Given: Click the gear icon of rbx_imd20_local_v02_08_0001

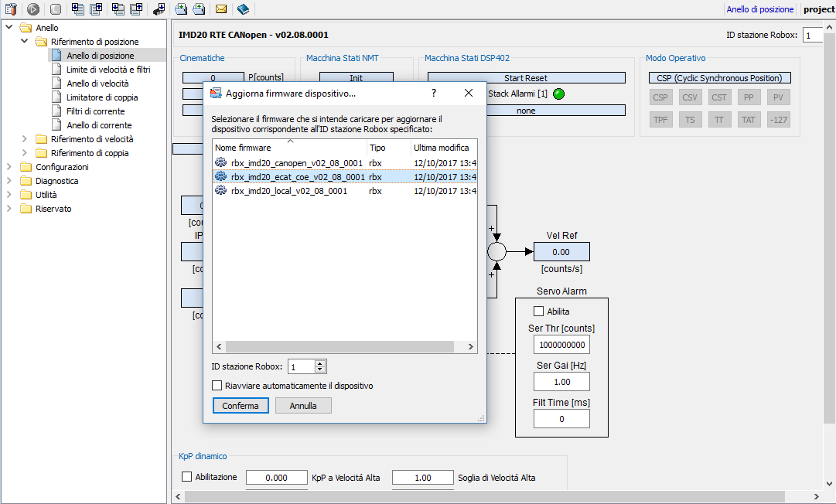Looking at the screenshot, I should (220, 190).
